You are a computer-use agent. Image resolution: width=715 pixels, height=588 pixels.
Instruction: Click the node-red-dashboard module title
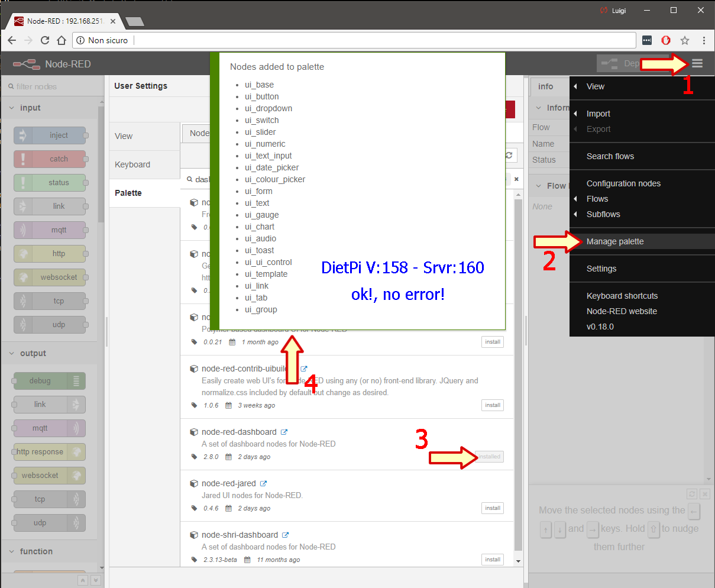click(239, 432)
